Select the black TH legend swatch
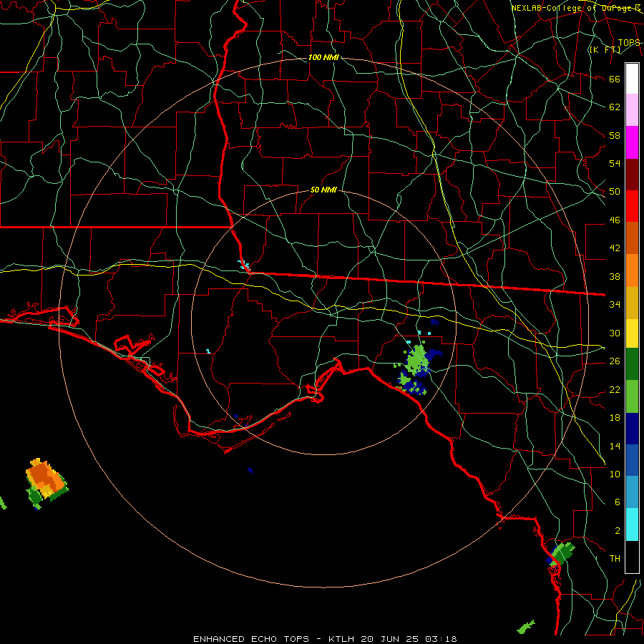The width and height of the screenshot is (644, 644). (632, 557)
